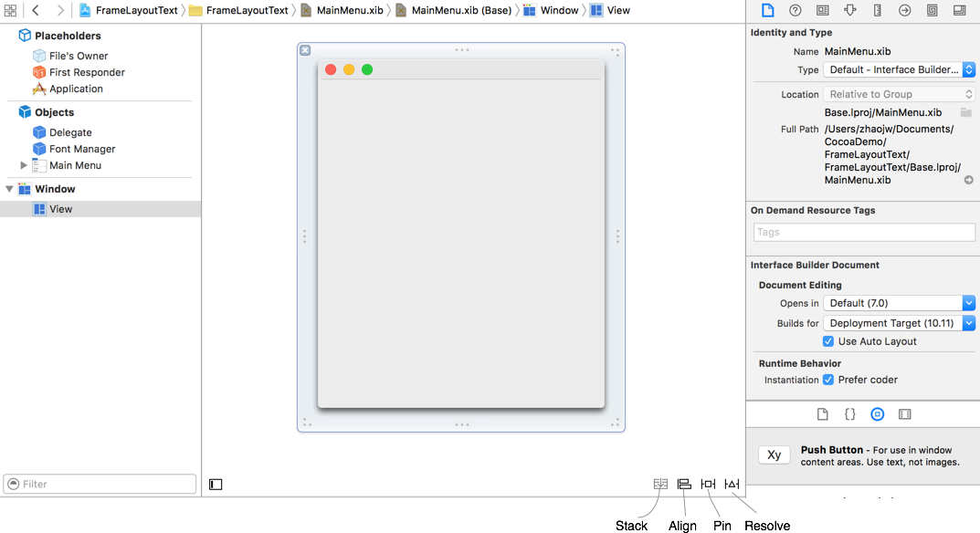The height and width of the screenshot is (533, 980).
Task: Open the Identity inspector
Action: (x=821, y=10)
